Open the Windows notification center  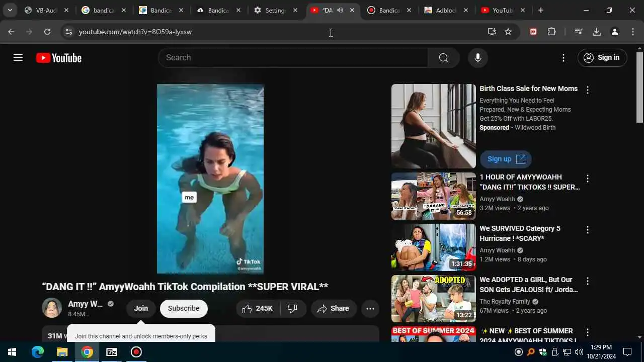[627, 352]
